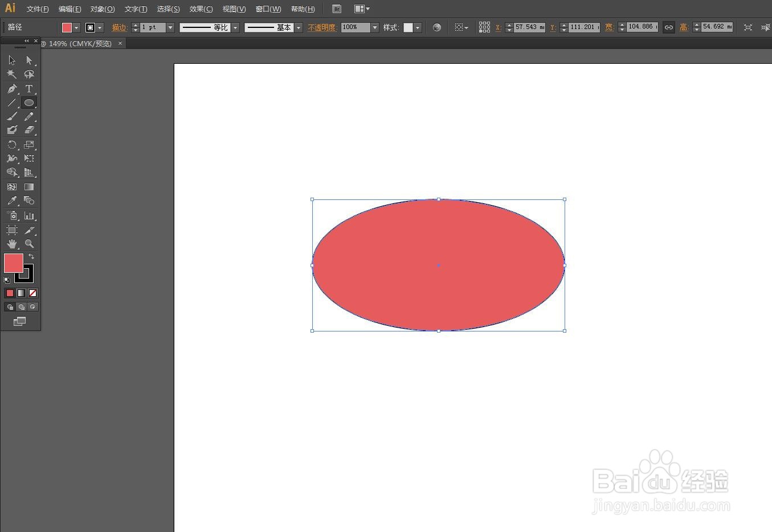Open the 文字(T) menu
The image size is (772, 532).
pyautogui.click(x=136, y=9)
